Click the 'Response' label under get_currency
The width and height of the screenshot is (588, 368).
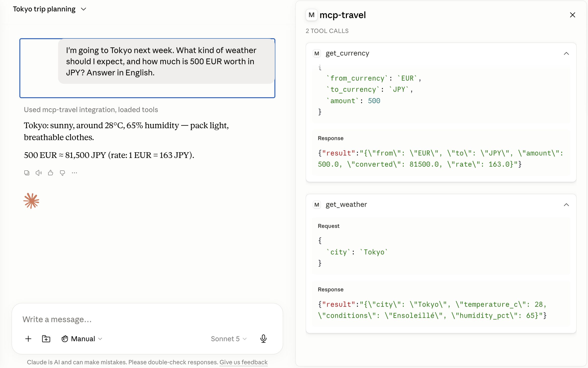click(330, 138)
